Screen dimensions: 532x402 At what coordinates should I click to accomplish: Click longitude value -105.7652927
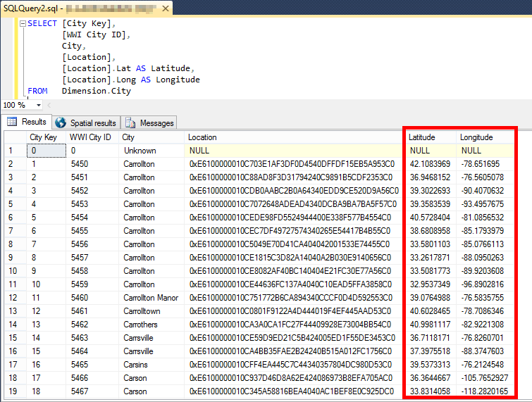[485, 378]
